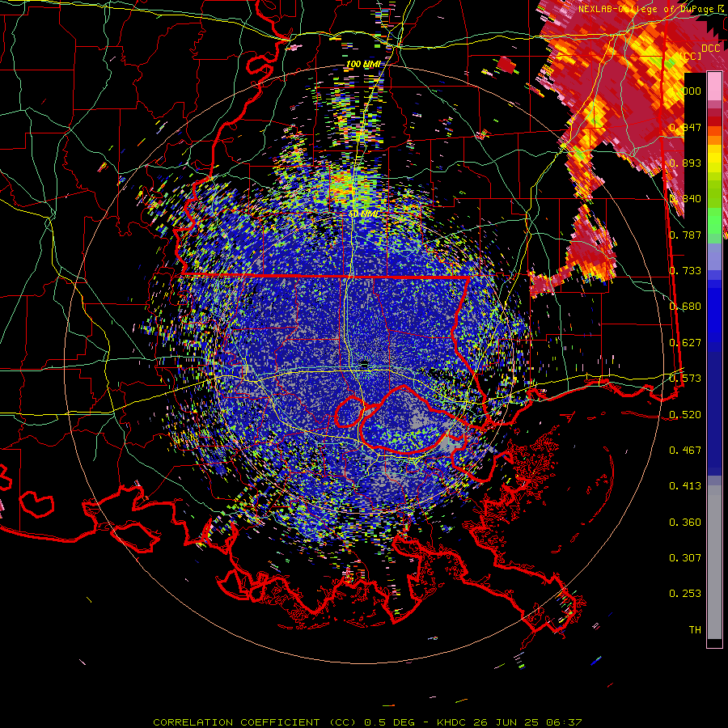Viewport: 728px width, 728px height.
Task: Click the 0.5 DEG elevation text in caption
Action: tap(389, 722)
